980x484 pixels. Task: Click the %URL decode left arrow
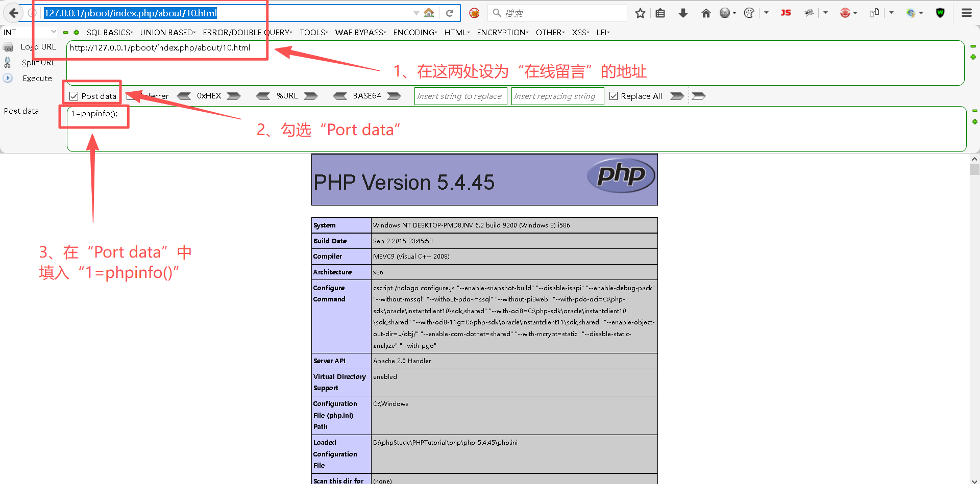(x=263, y=96)
